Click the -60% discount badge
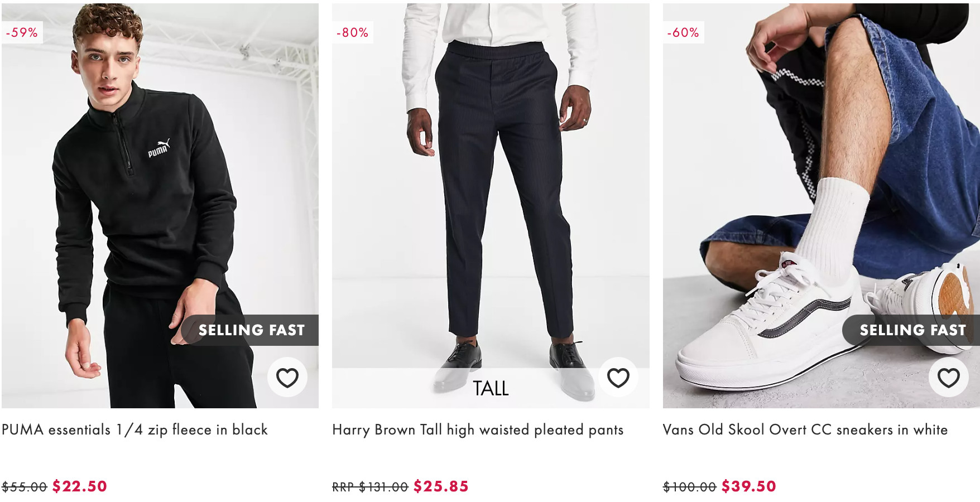 tap(683, 32)
